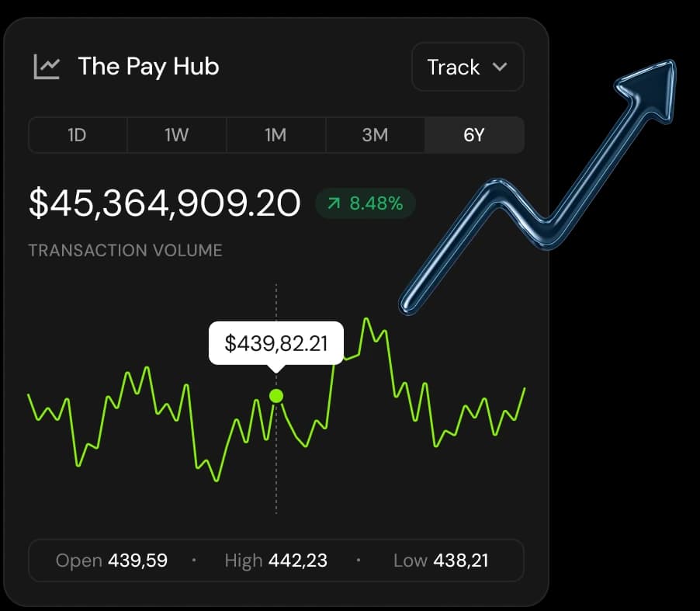Open the Track dropdown
This screenshot has height=611, width=700.
point(467,67)
